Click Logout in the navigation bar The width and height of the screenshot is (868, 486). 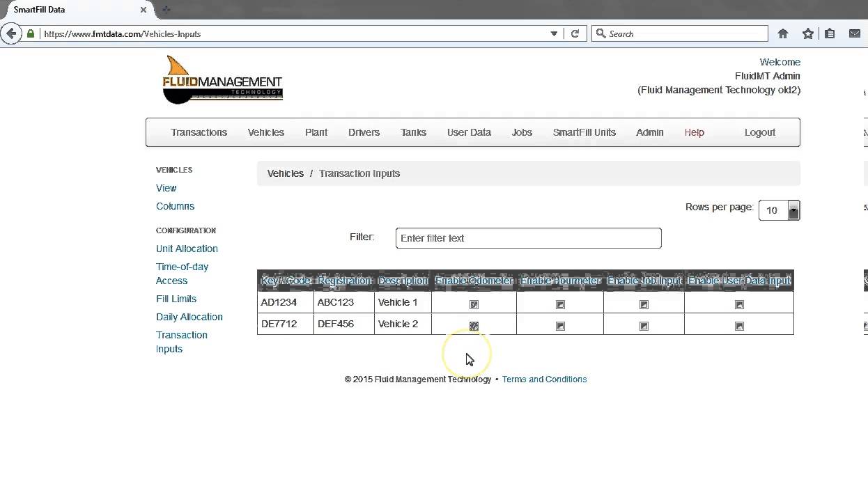pos(760,132)
